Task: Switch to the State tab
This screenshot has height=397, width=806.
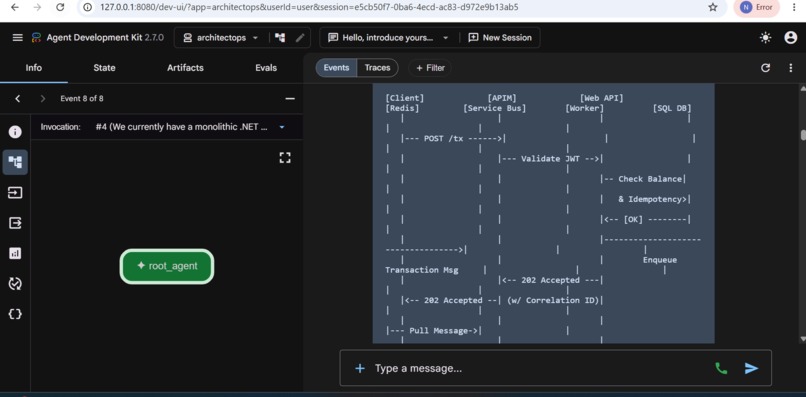Action: pyautogui.click(x=104, y=68)
